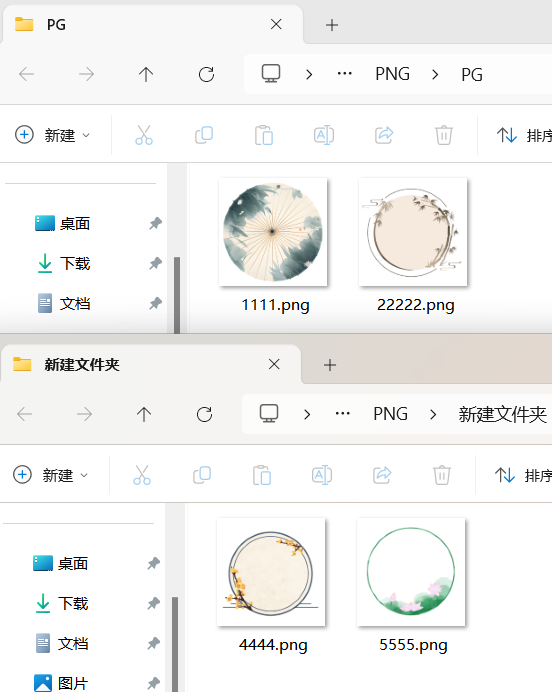Click the Cut scissors icon in PG window
The width and height of the screenshot is (552, 692).
pyautogui.click(x=144, y=135)
